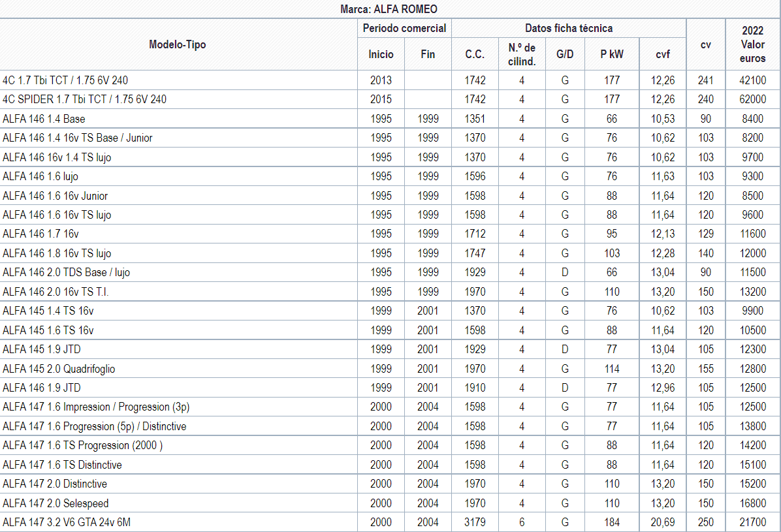781x532 pixels.
Task: Select the 15100 euros value
Action: coord(753,465)
